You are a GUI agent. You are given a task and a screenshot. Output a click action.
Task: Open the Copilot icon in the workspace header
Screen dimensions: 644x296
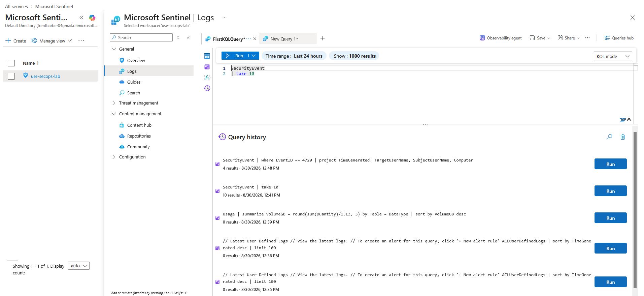tap(92, 18)
